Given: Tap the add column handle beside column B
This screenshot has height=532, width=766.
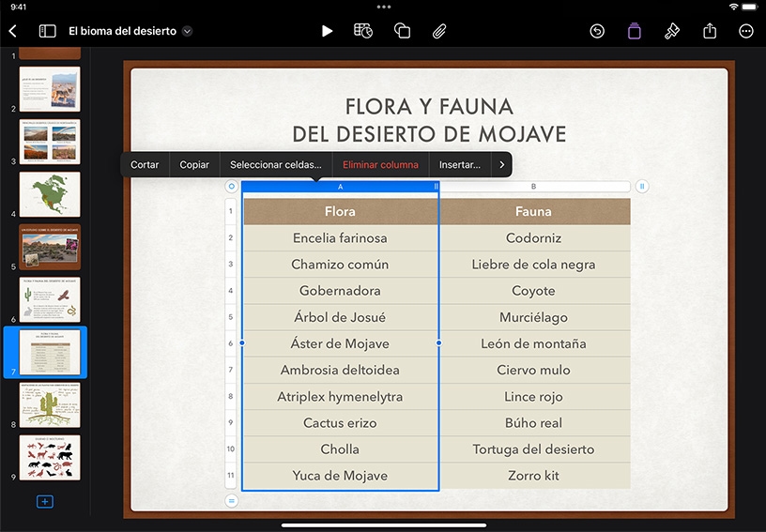Looking at the screenshot, I should pos(642,187).
